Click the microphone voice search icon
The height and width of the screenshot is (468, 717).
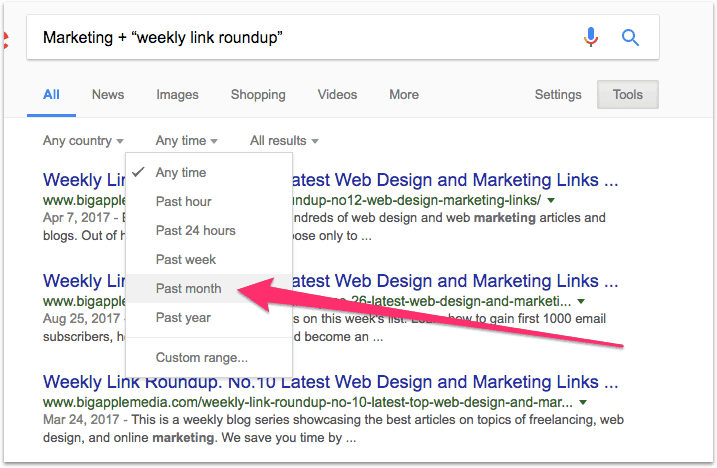point(591,38)
